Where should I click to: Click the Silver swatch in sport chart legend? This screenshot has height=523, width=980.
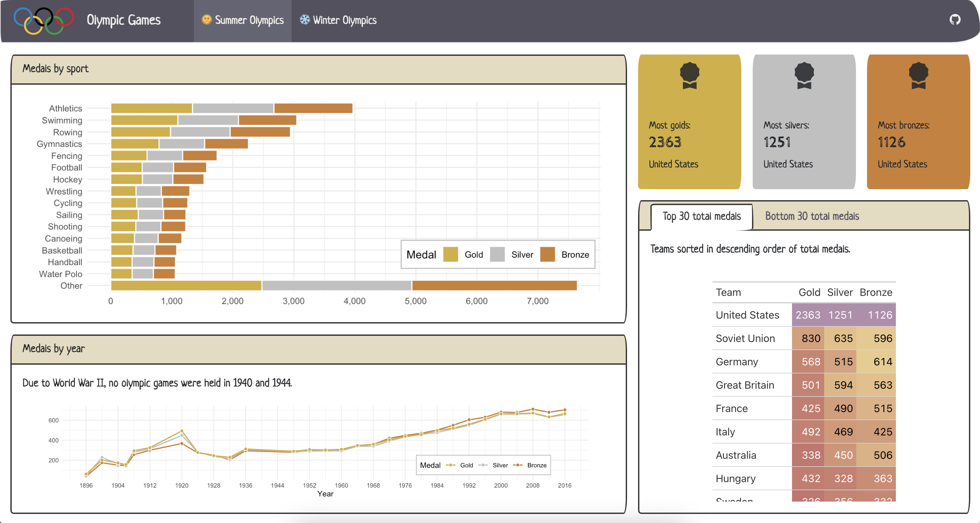coord(497,255)
